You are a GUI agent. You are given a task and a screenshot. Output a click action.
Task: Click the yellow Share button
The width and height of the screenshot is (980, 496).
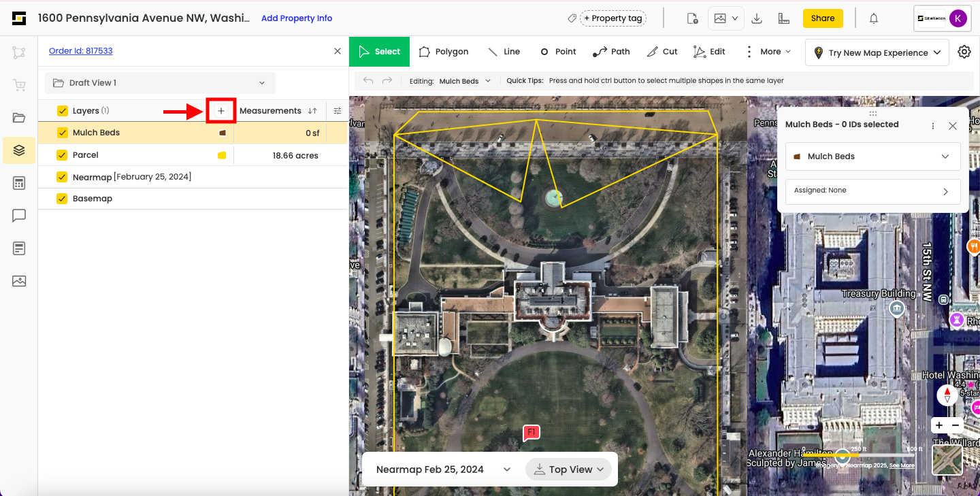(x=822, y=18)
